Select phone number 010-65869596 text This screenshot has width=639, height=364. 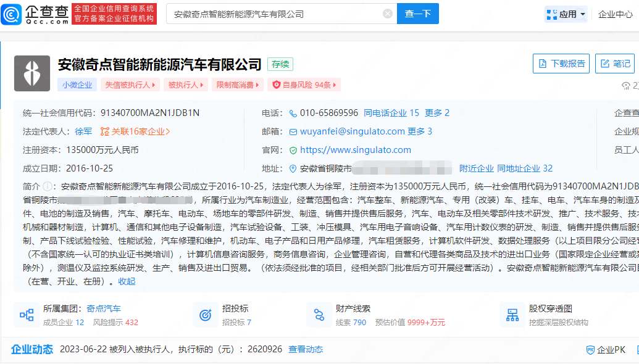click(329, 113)
